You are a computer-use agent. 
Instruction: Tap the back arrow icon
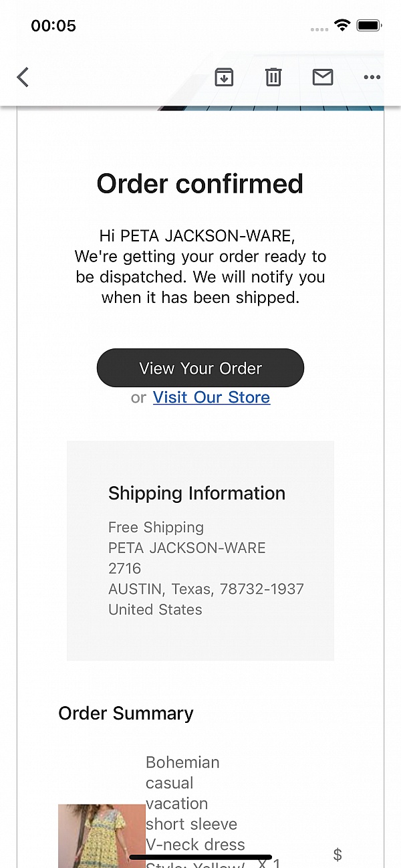tap(23, 78)
